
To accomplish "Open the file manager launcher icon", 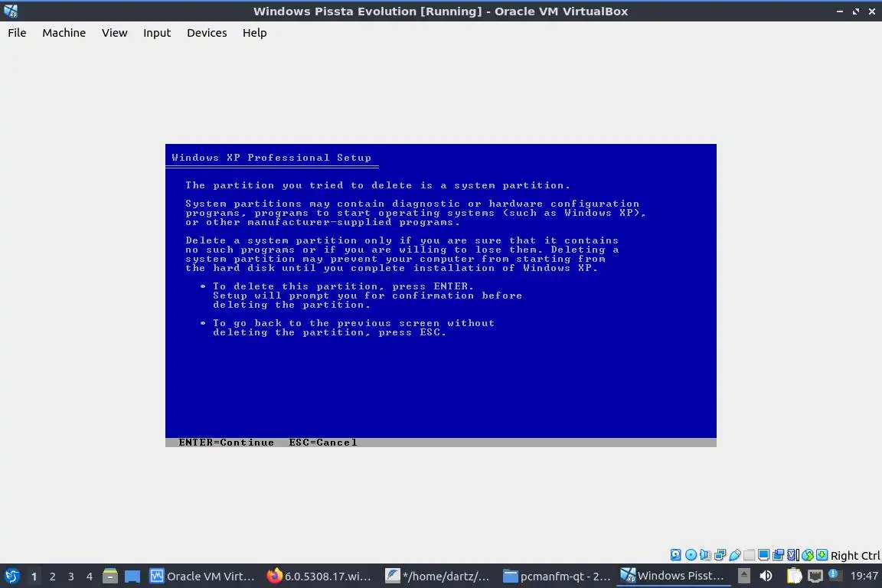I will [109, 576].
